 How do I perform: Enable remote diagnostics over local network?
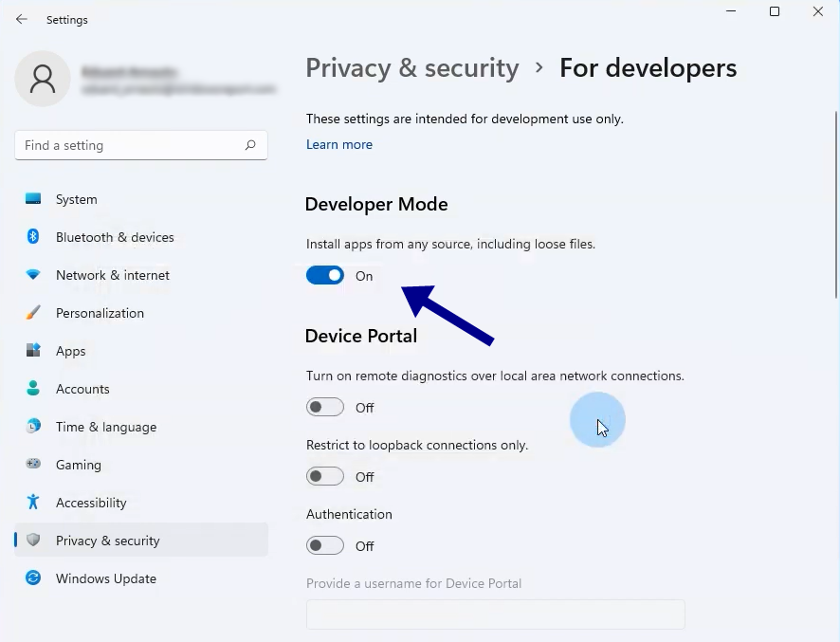(x=325, y=407)
